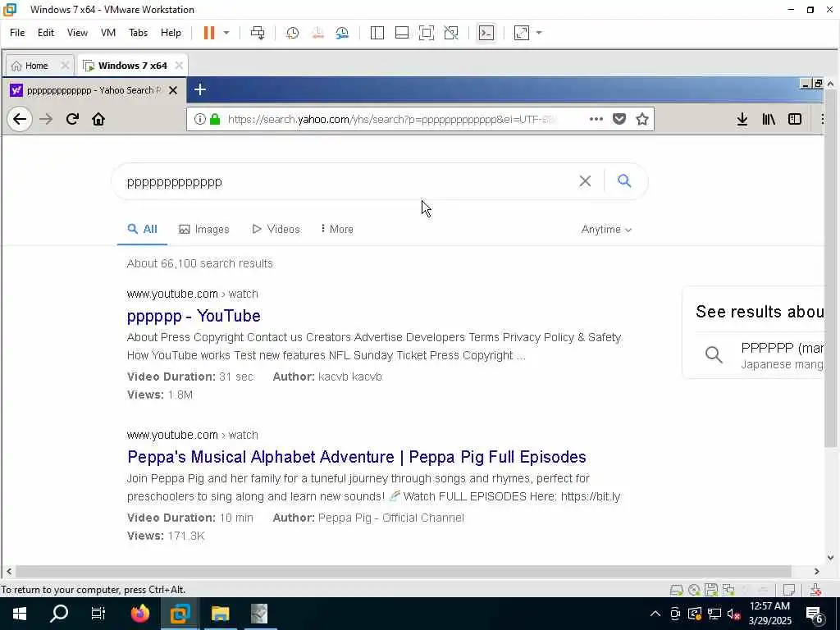Viewport: 840px width, 630px height.
Task: Open the Firefox library icon
Action: 768,119
